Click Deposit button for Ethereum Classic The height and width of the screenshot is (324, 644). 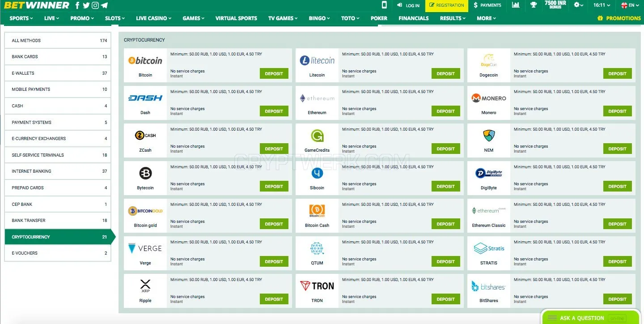[618, 224]
